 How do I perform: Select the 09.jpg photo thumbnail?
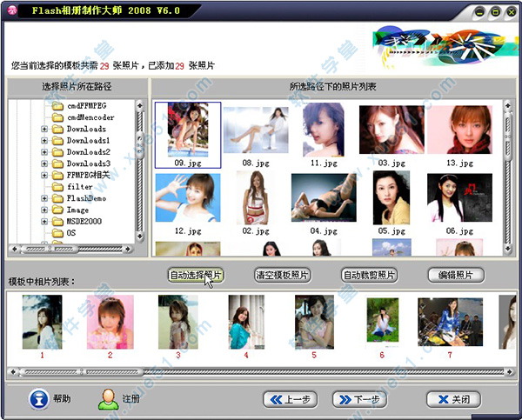(x=188, y=135)
